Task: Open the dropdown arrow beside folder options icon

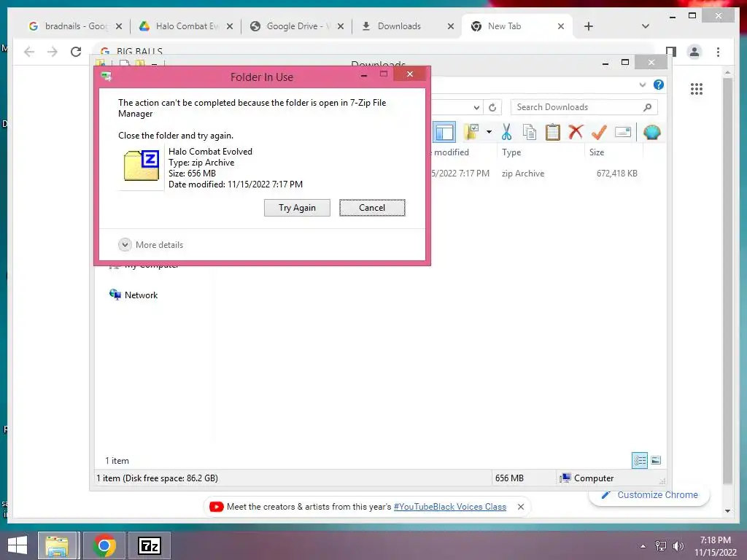Action: (x=489, y=132)
